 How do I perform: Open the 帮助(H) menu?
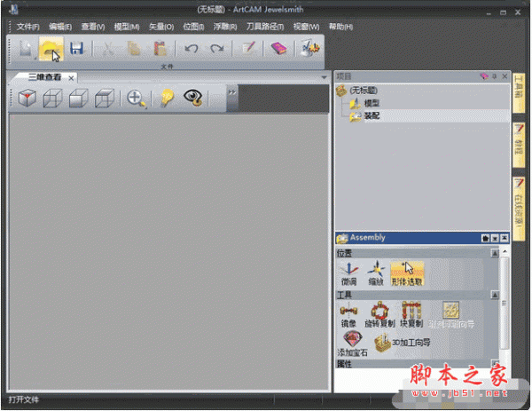[x=340, y=27]
